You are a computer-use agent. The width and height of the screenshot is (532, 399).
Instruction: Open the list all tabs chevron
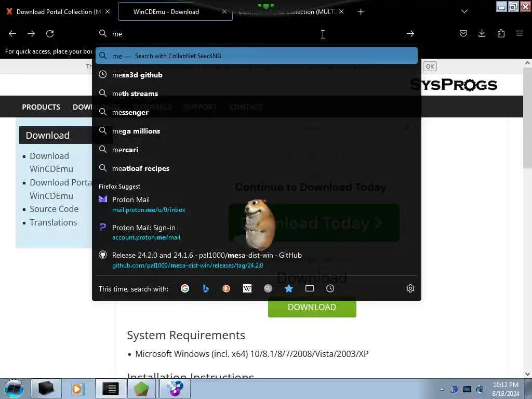464,11
